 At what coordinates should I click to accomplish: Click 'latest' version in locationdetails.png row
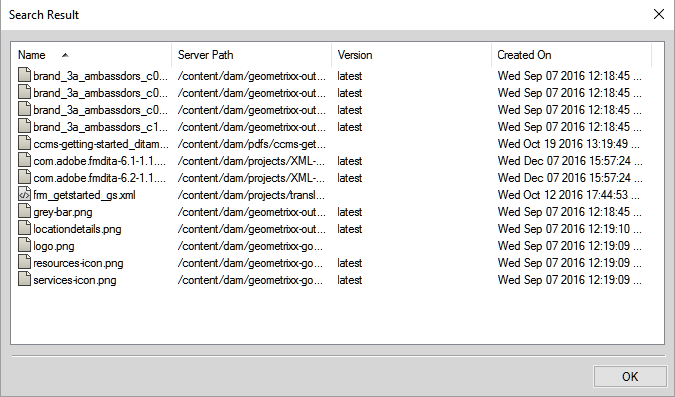pos(350,229)
